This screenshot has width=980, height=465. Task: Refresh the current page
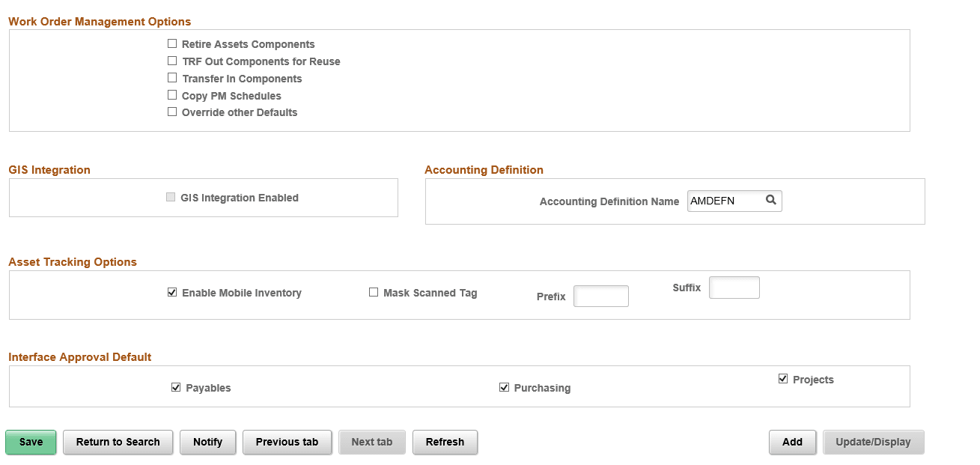coord(445,442)
